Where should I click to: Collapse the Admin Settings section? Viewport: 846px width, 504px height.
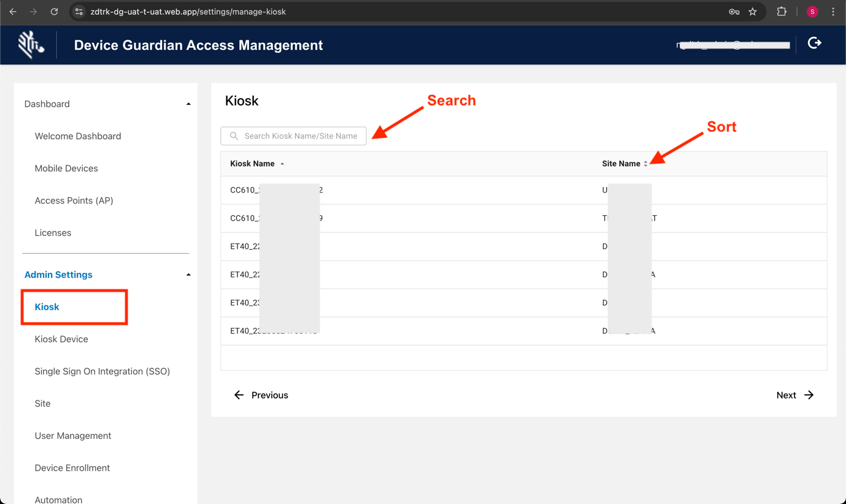pos(188,275)
